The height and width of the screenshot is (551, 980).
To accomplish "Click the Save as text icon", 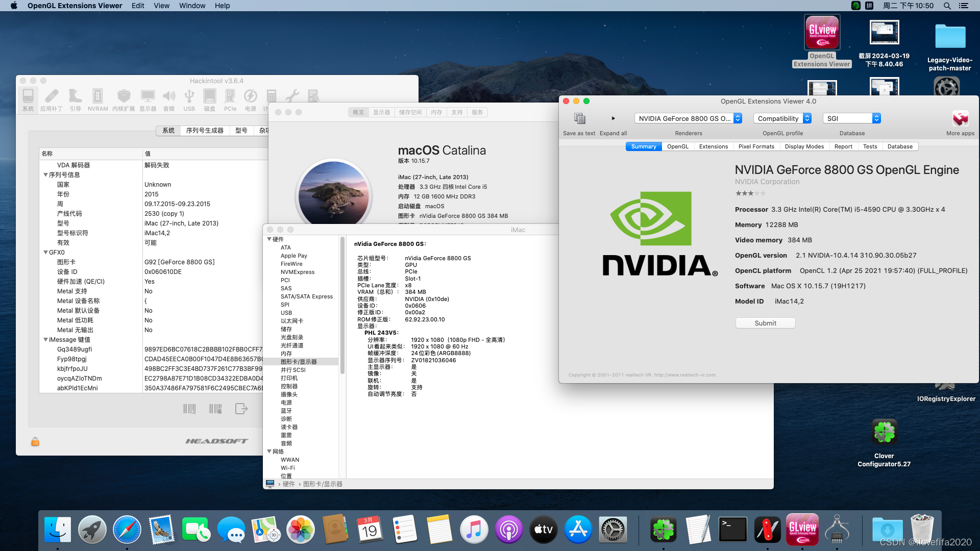I will (579, 118).
